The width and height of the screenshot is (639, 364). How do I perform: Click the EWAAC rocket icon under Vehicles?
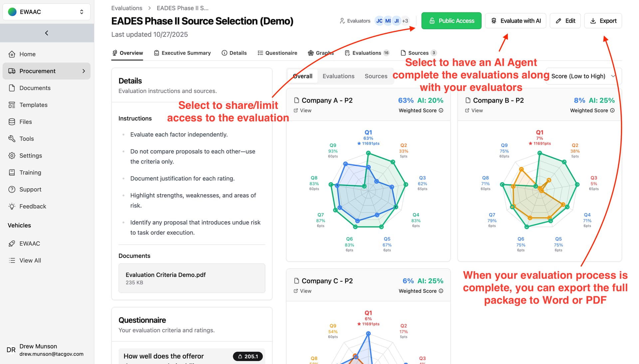click(x=12, y=244)
